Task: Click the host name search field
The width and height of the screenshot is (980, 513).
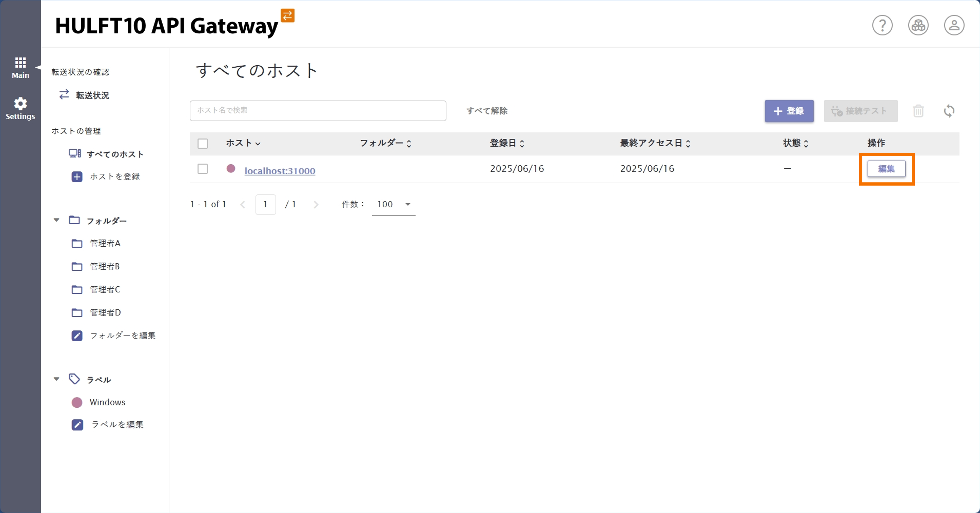Action: (x=318, y=111)
